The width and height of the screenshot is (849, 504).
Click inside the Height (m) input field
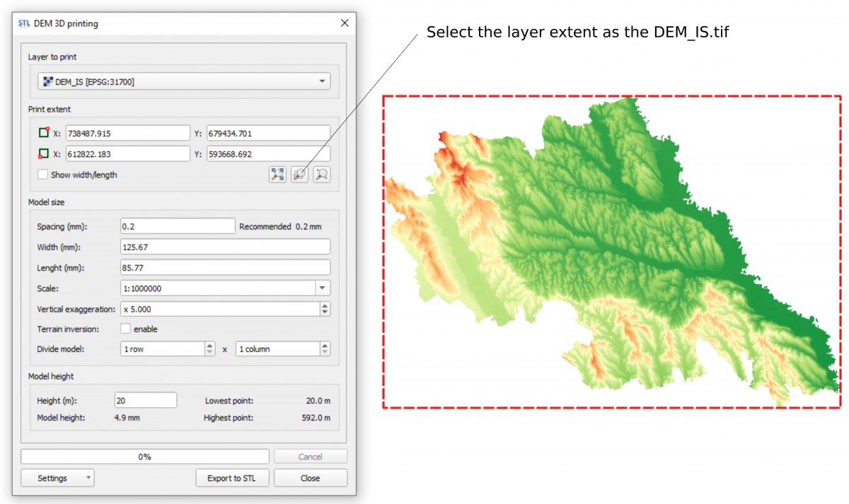coord(145,399)
